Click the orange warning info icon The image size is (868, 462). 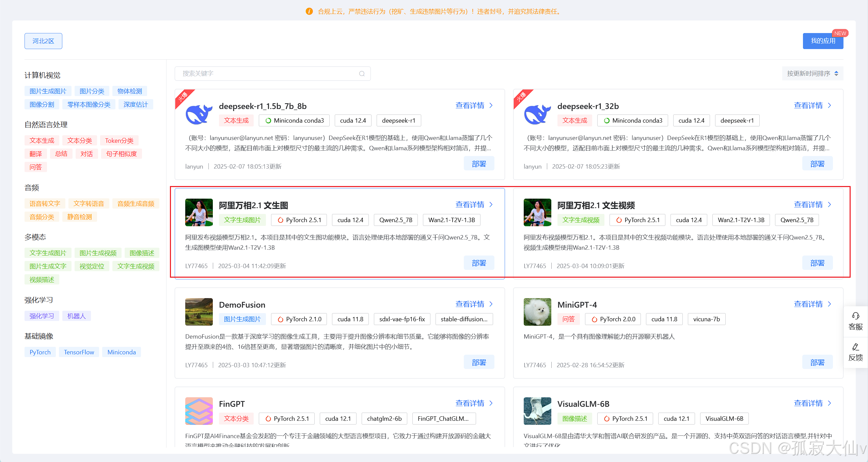click(x=309, y=12)
